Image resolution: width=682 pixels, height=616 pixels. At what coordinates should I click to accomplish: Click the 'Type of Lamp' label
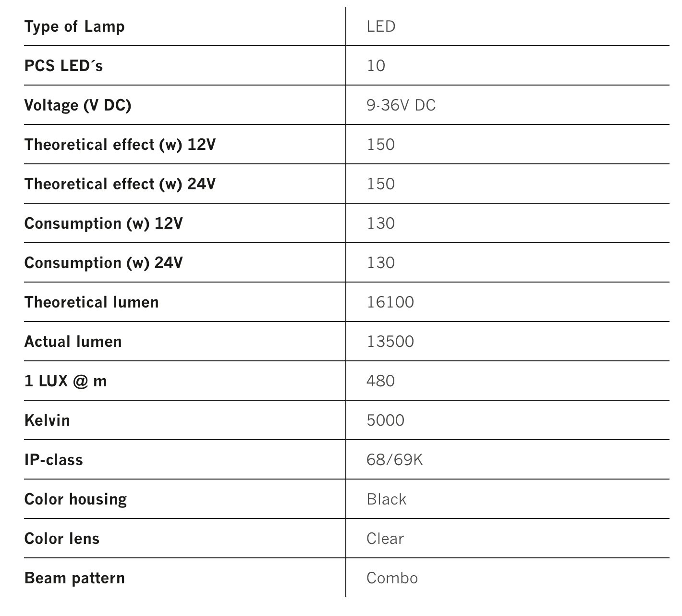pos(74,26)
